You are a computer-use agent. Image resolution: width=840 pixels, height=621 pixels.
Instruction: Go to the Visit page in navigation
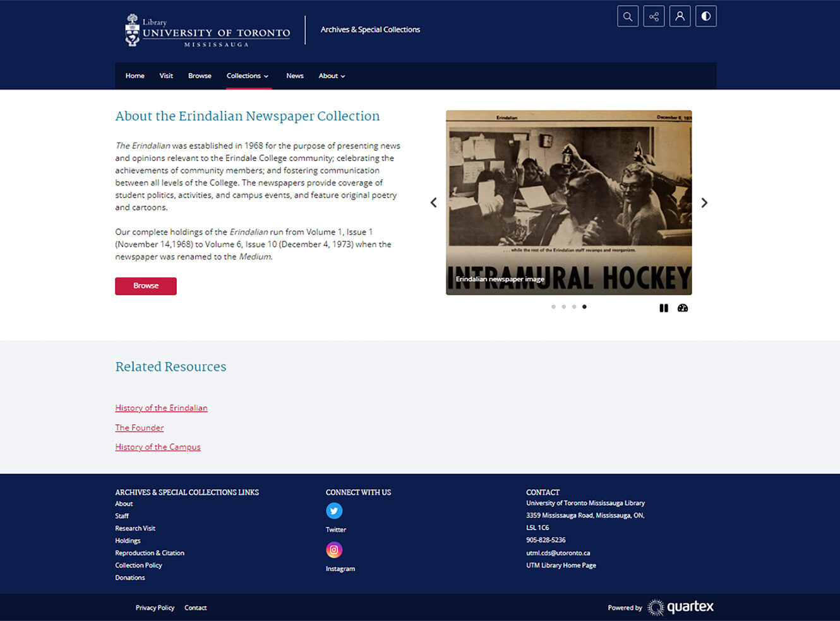166,76
